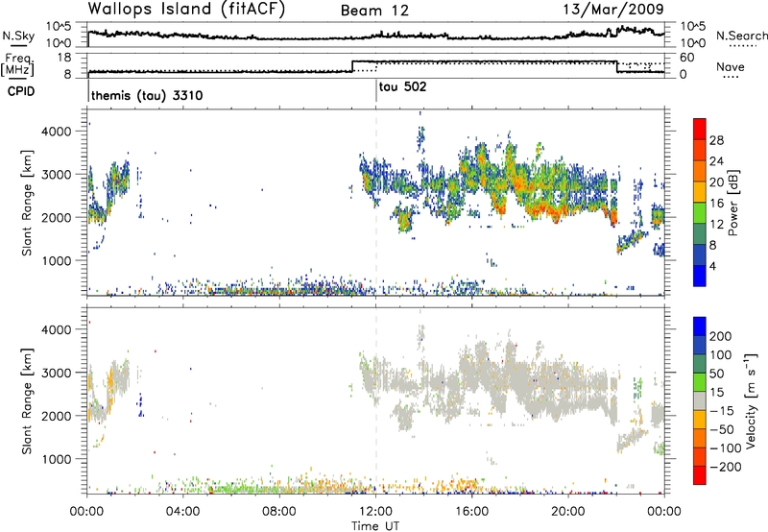
Task: Click the date '13/Mar/2009'
Action: point(613,10)
